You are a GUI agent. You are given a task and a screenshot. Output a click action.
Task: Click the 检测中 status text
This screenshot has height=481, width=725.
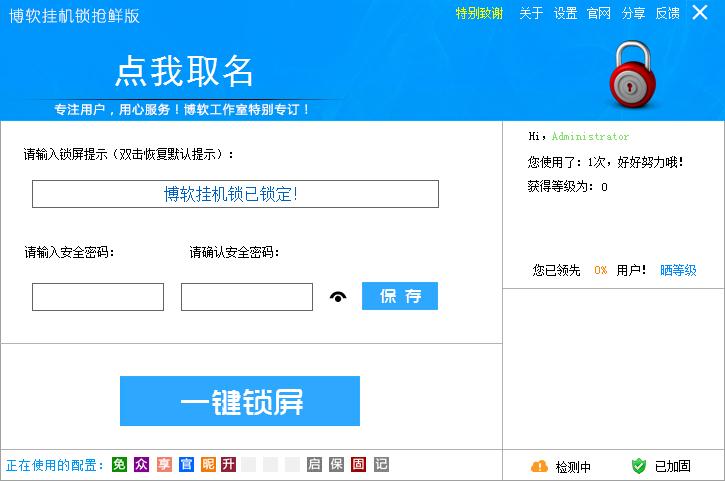point(573,467)
